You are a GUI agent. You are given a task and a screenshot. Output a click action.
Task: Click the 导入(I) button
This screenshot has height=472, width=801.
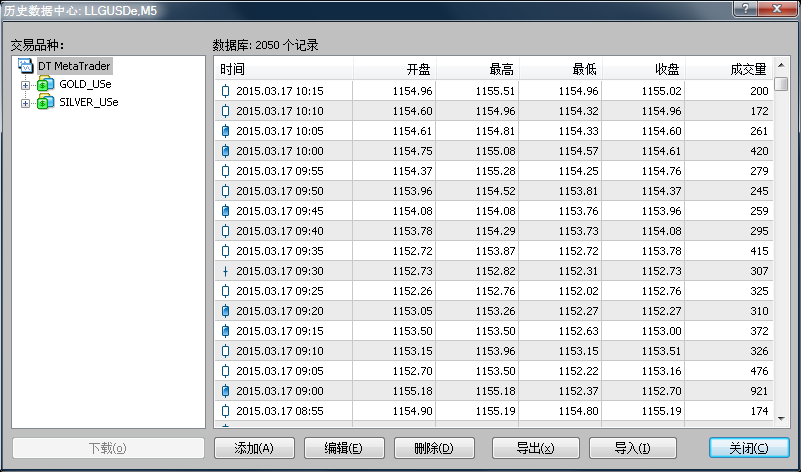click(633, 448)
